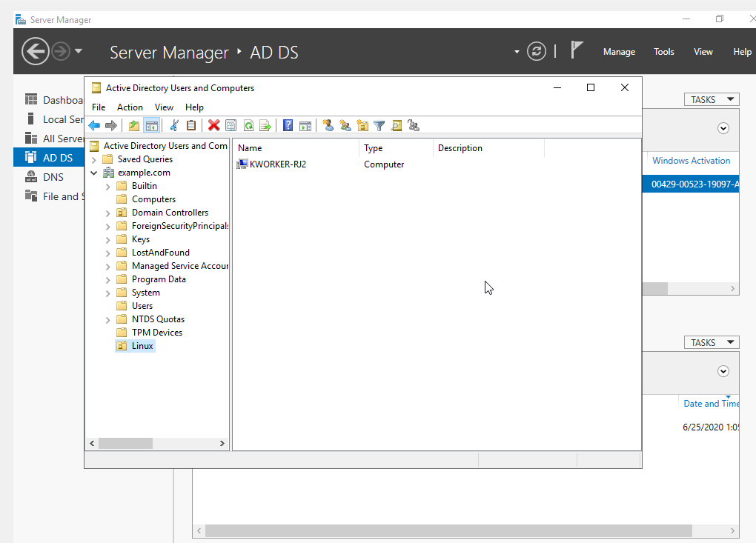Screen dimensions: 756x543
Task: Click the Find objects magnifier icon
Action: [x=397, y=126]
